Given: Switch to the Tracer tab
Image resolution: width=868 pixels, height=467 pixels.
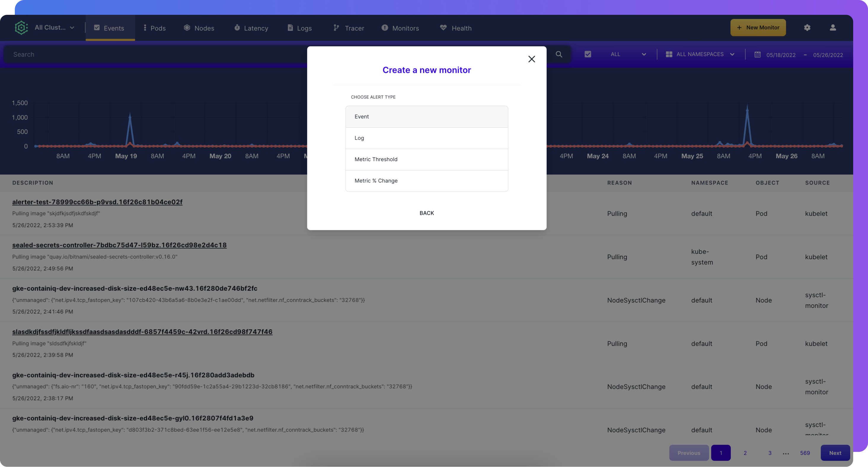Looking at the screenshot, I should (348, 28).
